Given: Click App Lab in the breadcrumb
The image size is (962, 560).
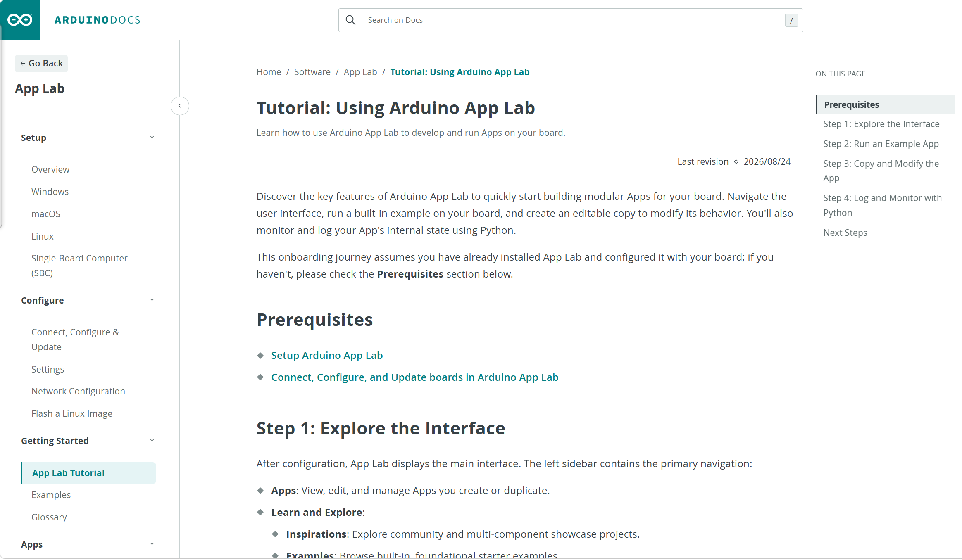Looking at the screenshot, I should point(360,72).
